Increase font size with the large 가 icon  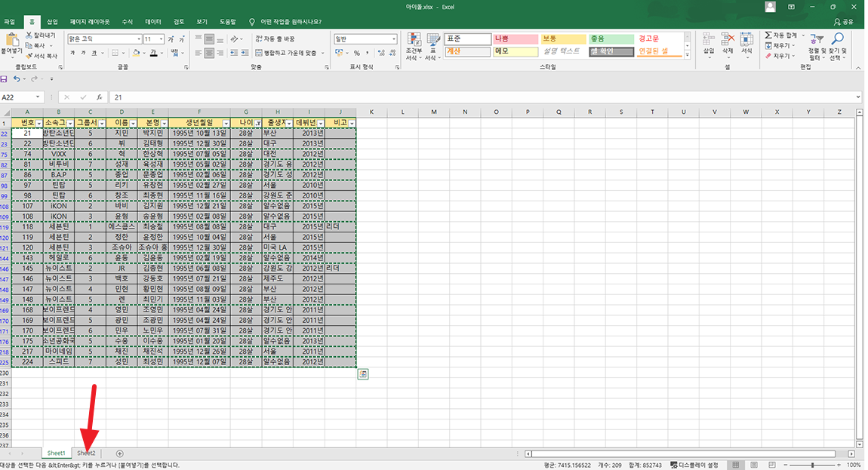click(x=171, y=38)
